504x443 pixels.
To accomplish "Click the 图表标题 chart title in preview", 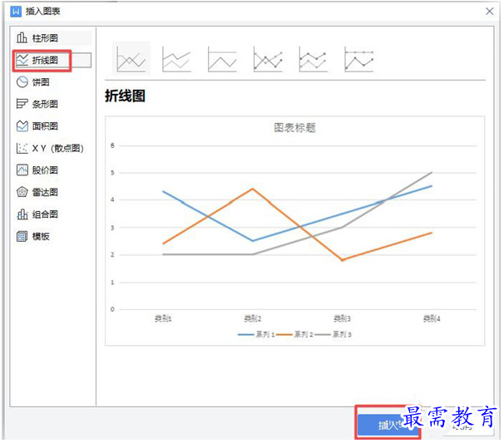I will (294, 128).
